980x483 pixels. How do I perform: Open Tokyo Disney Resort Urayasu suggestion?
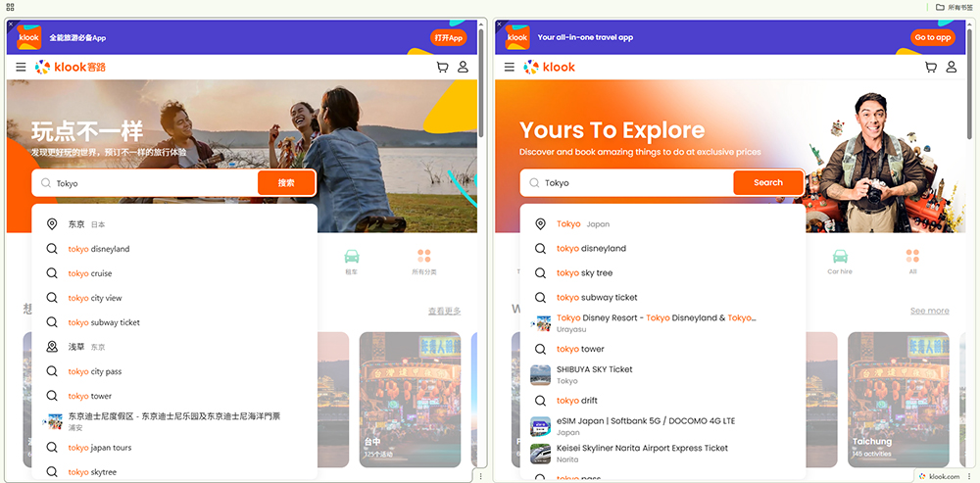(x=662, y=323)
